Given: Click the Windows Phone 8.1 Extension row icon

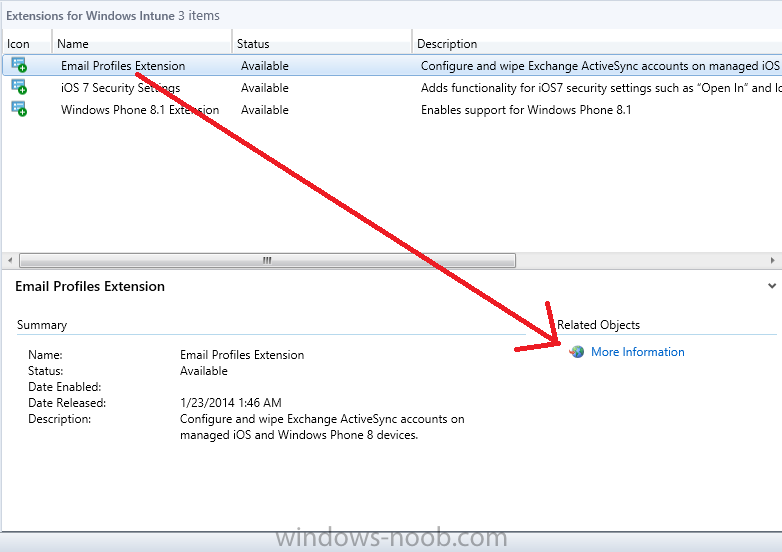Looking at the screenshot, I should tap(19, 109).
